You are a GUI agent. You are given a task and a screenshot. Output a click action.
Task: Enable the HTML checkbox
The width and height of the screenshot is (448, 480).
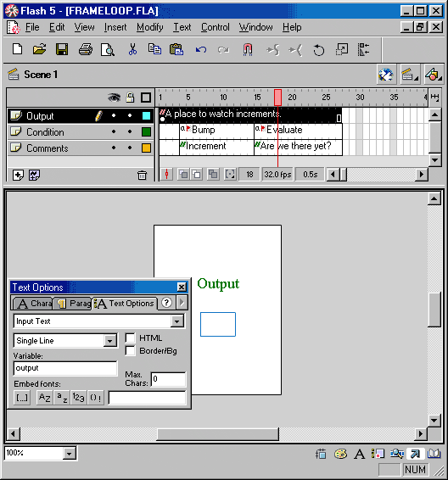[x=130, y=338]
